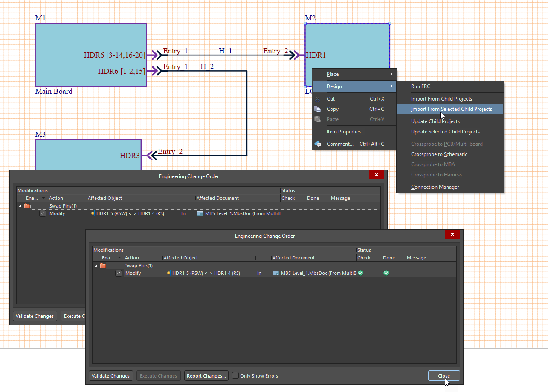Uncheck the Modify row in front dialog
Viewport: 548px width, 392px height.
click(119, 273)
